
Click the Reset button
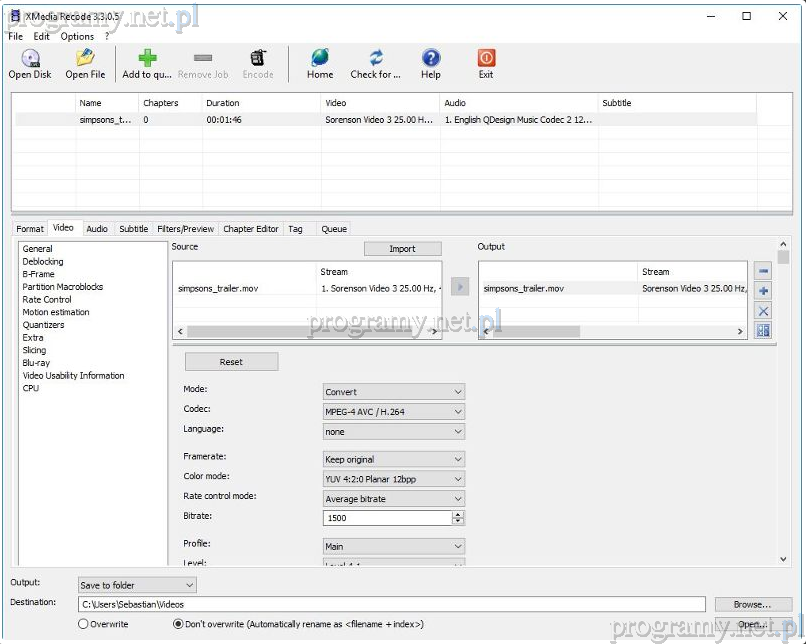[x=231, y=362]
